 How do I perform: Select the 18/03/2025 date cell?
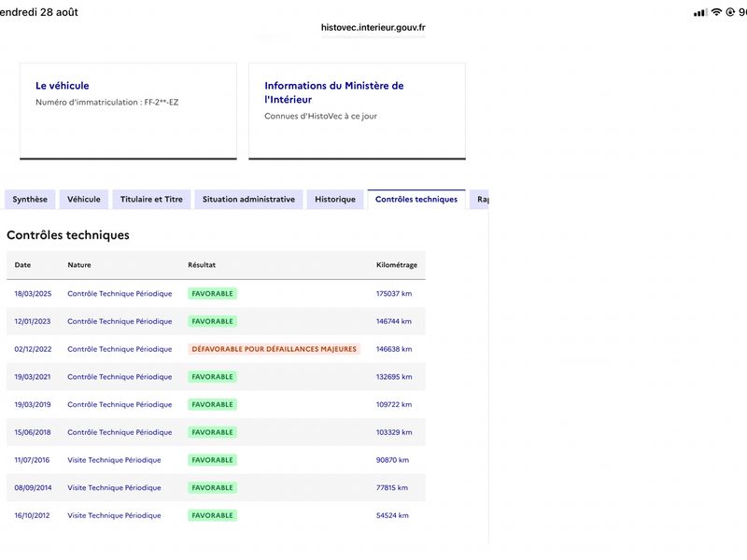(33, 294)
